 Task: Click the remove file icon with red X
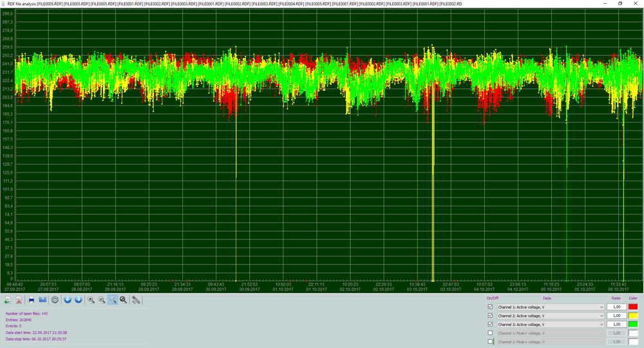pos(19,300)
